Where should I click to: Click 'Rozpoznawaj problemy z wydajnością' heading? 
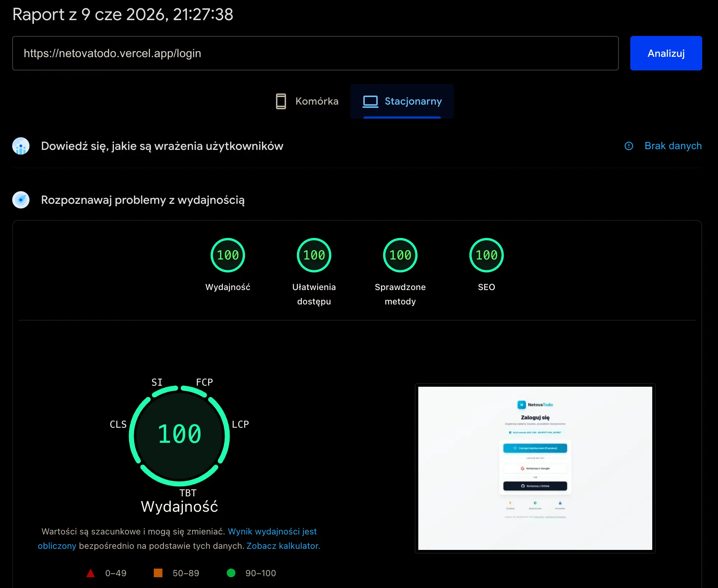[x=143, y=200]
